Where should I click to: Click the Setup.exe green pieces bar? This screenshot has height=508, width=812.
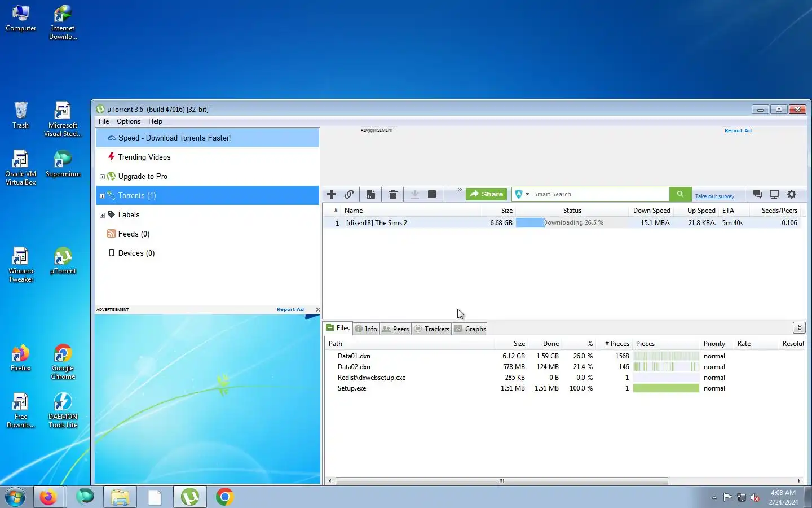tap(666, 388)
